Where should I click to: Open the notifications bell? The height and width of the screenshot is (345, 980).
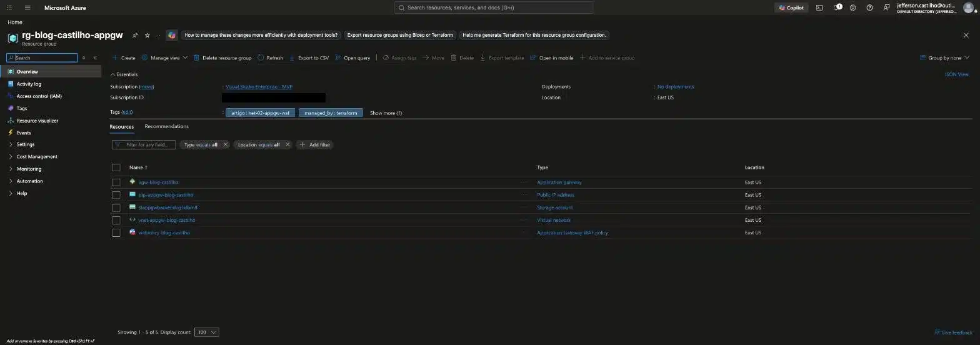837,7
